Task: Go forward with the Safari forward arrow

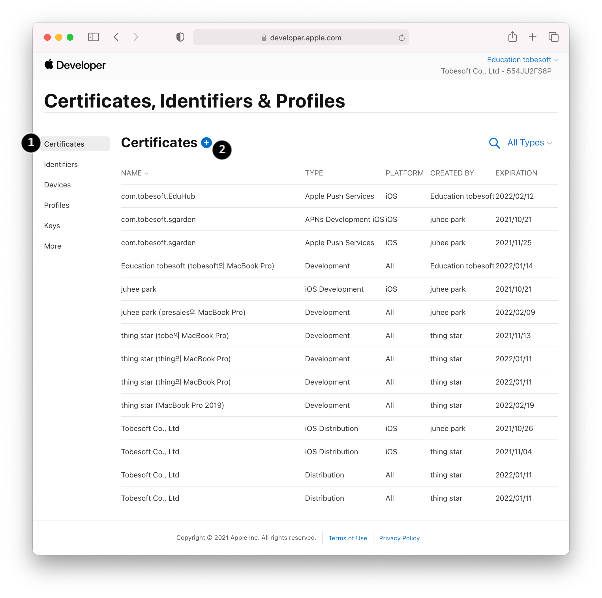Action: click(x=136, y=37)
